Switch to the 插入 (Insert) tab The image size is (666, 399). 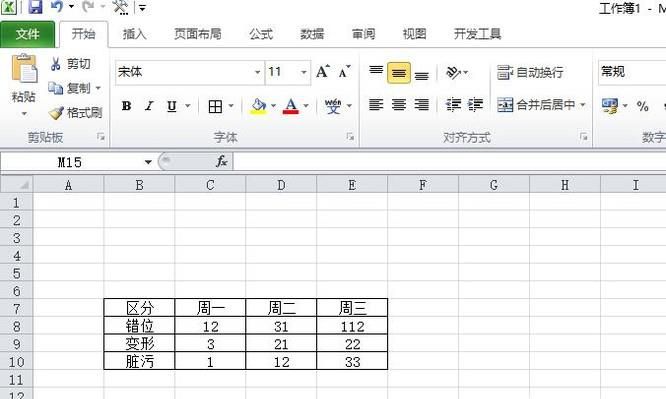pyautogui.click(x=135, y=34)
